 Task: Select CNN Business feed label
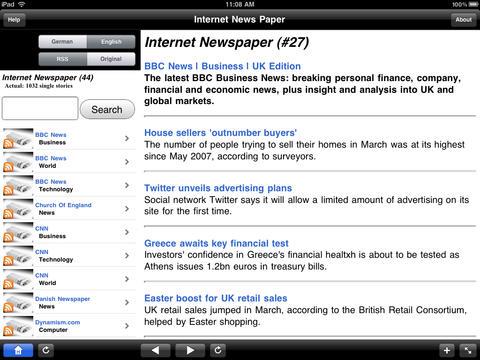tap(50, 232)
